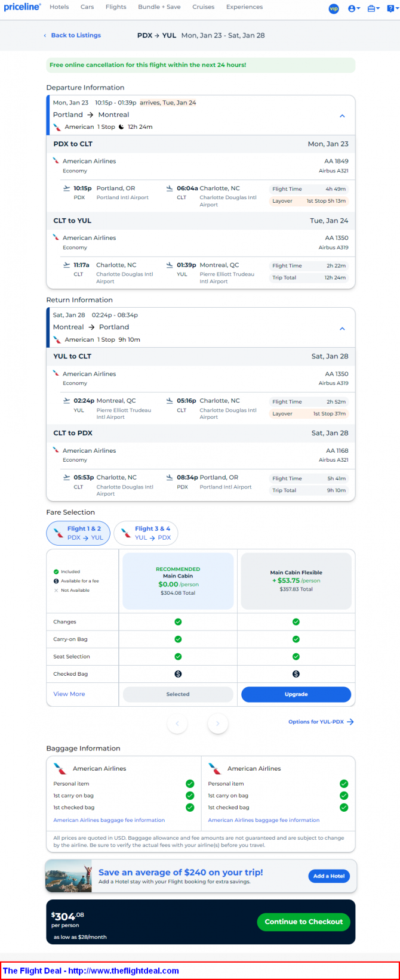Click View More fare details
The image size is (400, 980).
(69, 694)
